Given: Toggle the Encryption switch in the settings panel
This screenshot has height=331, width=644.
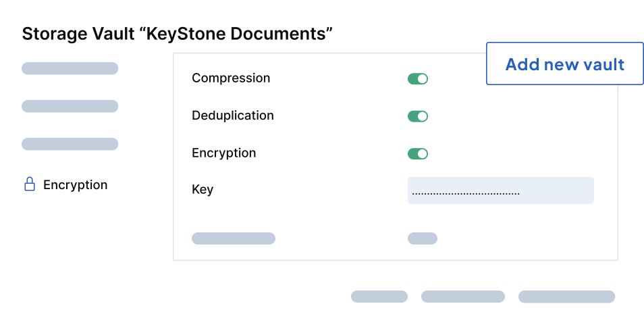Looking at the screenshot, I should 418,154.
